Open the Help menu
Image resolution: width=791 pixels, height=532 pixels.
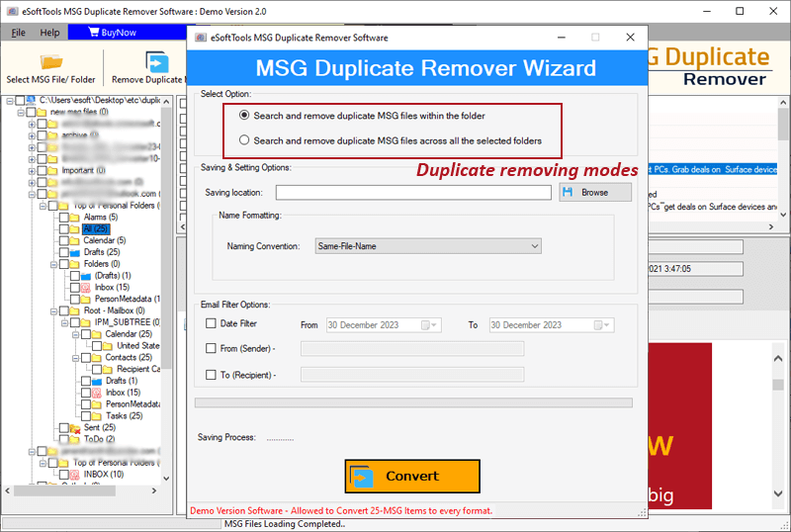[49, 33]
